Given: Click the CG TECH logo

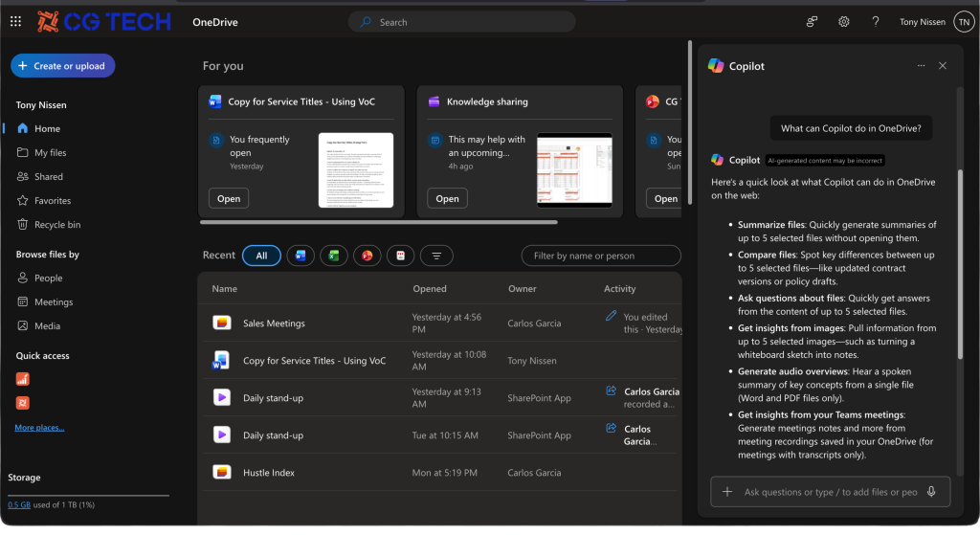Looking at the screenshot, I should click(103, 22).
